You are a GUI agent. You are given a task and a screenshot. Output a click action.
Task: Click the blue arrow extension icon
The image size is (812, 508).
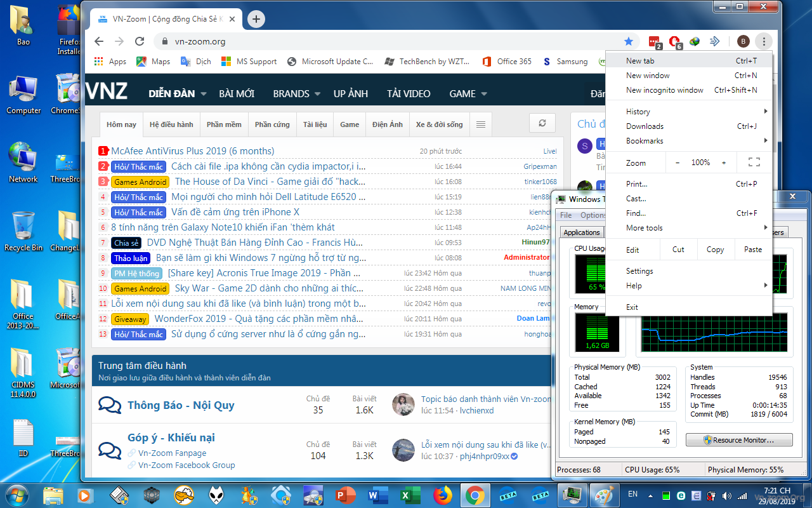[x=714, y=41]
